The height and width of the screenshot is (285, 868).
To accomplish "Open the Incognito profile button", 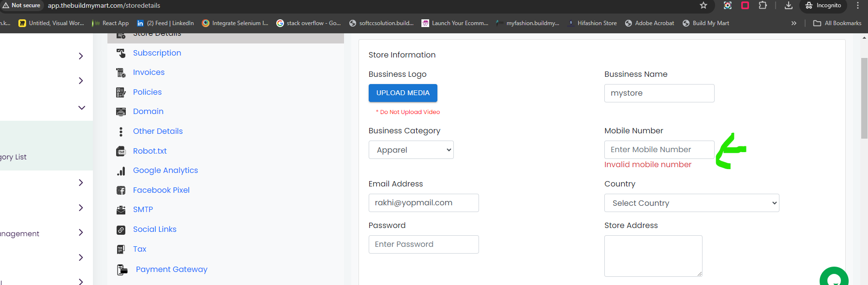I will tap(823, 5).
